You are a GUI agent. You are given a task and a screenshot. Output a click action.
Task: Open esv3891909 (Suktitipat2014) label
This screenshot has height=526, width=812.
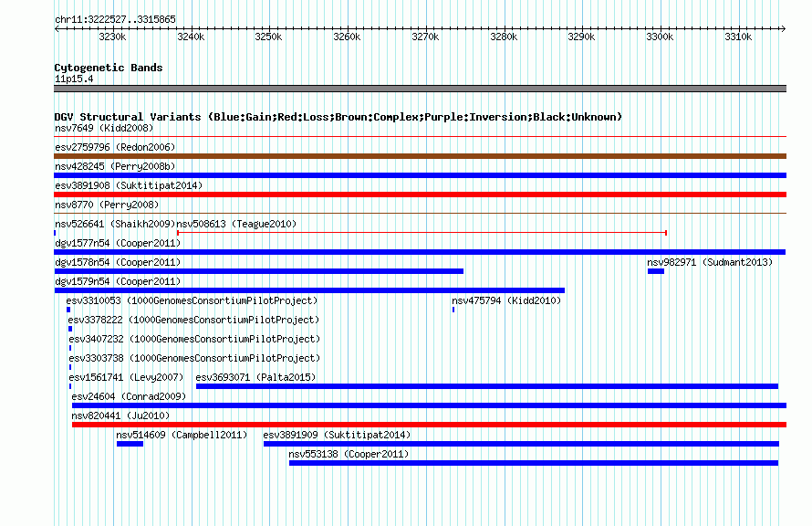click(337, 435)
